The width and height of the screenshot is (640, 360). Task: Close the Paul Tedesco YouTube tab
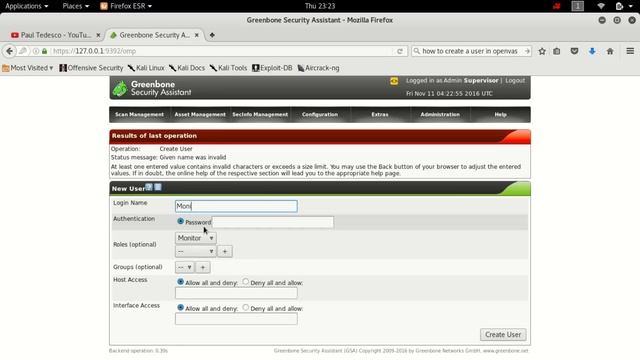(x=98, y=35)
